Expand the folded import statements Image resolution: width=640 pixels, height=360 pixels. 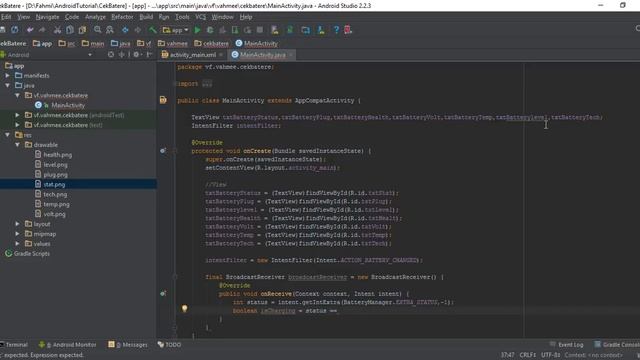pos(207,84)
